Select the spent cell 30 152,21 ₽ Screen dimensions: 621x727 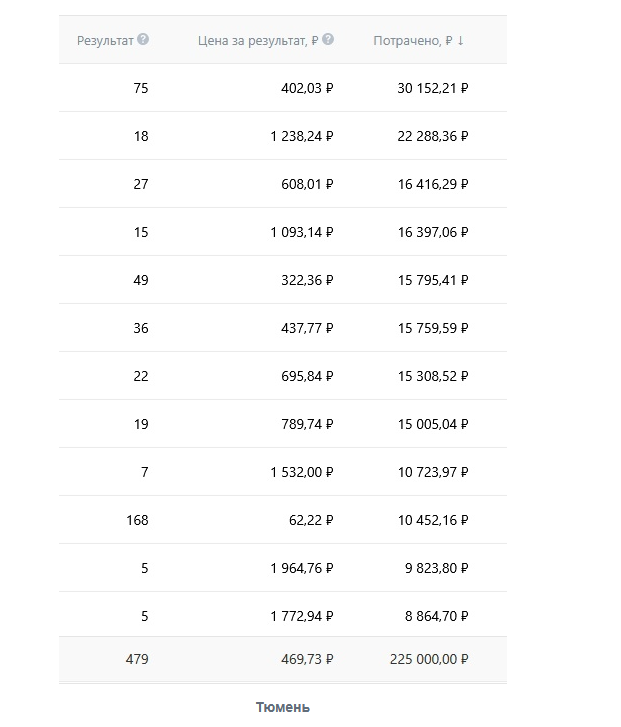[x=433, y=88]
